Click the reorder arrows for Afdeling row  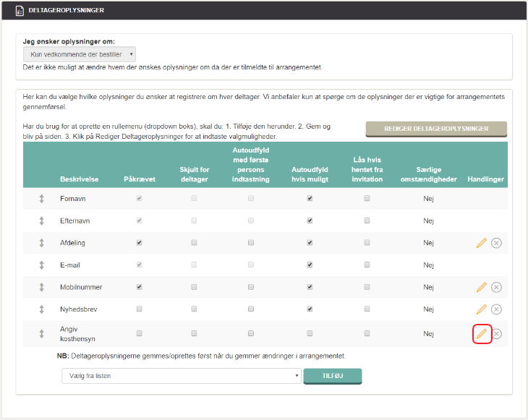[41, 243]
